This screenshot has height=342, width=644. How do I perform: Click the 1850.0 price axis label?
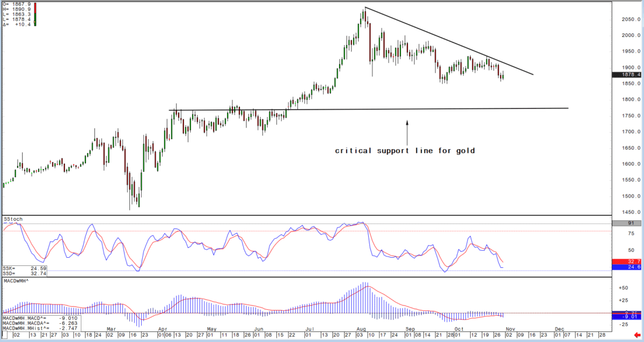[631, 84]
